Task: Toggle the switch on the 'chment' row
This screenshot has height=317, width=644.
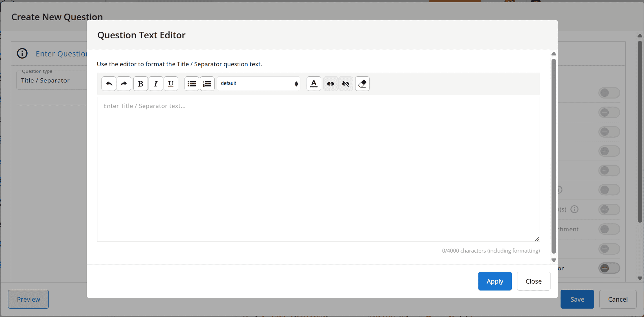Action: 609,229
